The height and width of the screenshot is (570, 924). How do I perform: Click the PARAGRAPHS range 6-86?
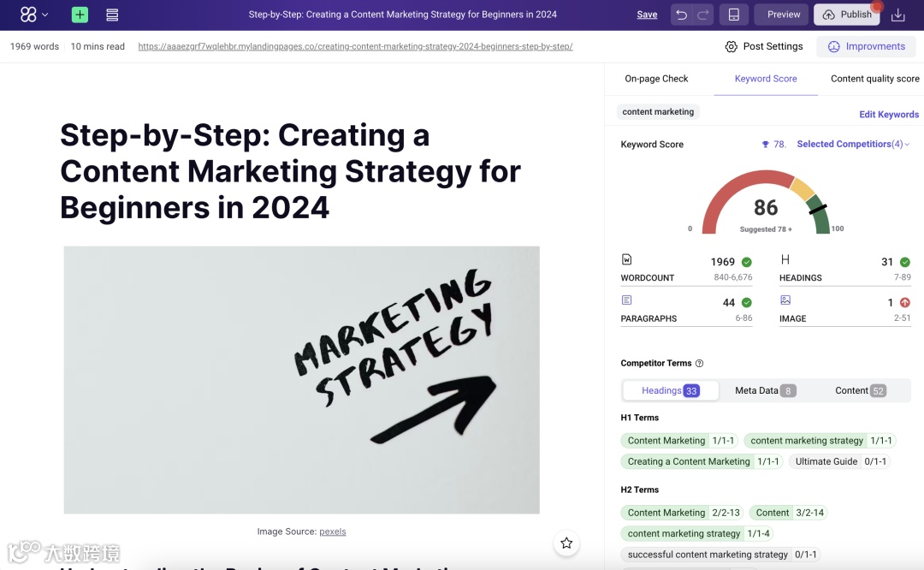pyautogui.click(x=743, y=318)
